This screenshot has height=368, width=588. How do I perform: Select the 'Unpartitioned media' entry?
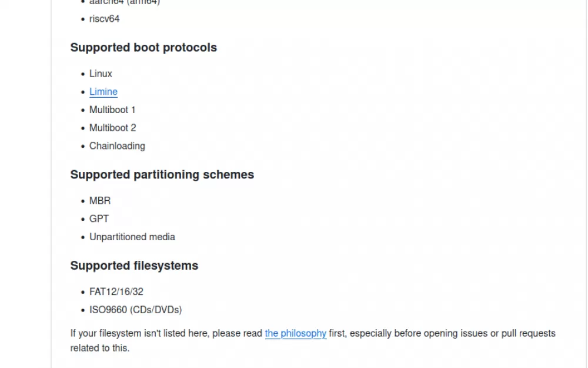132,237
